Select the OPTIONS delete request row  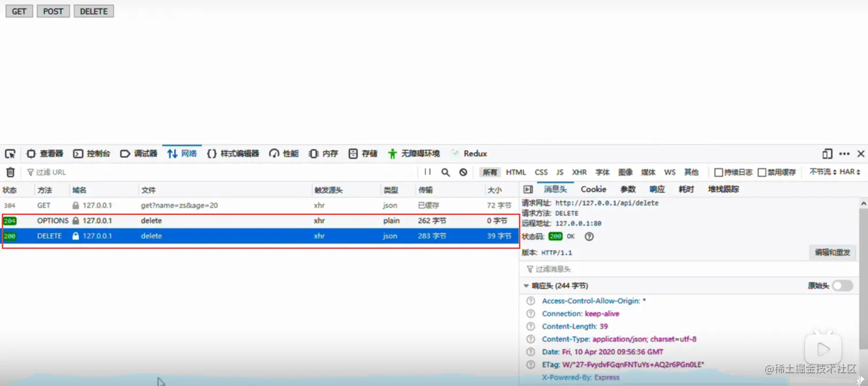pyautogui.click(x=259, y=221)
